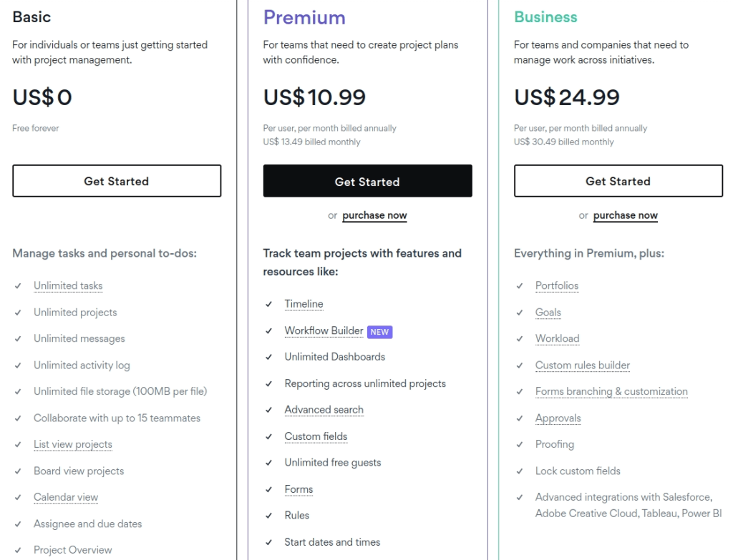Click the checkmark beside Calendar view
733x560 pixels.
click(19, 497)
